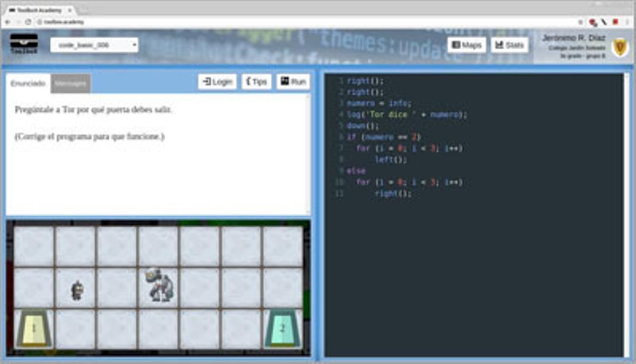Click the yellow door number 1
The width and height of the screenshot is (636, 364).
pyautogui.click(x=34, y=329)
